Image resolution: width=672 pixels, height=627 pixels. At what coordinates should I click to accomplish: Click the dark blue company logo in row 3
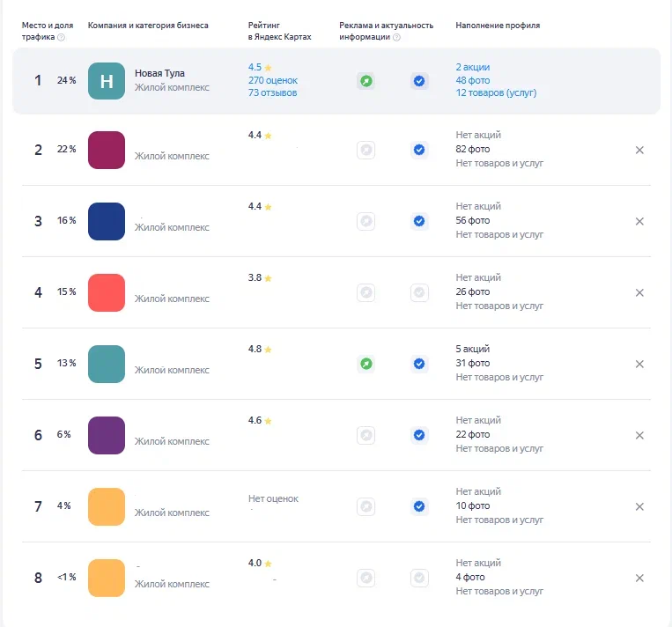pyautogui.click(x=107, y=221)
